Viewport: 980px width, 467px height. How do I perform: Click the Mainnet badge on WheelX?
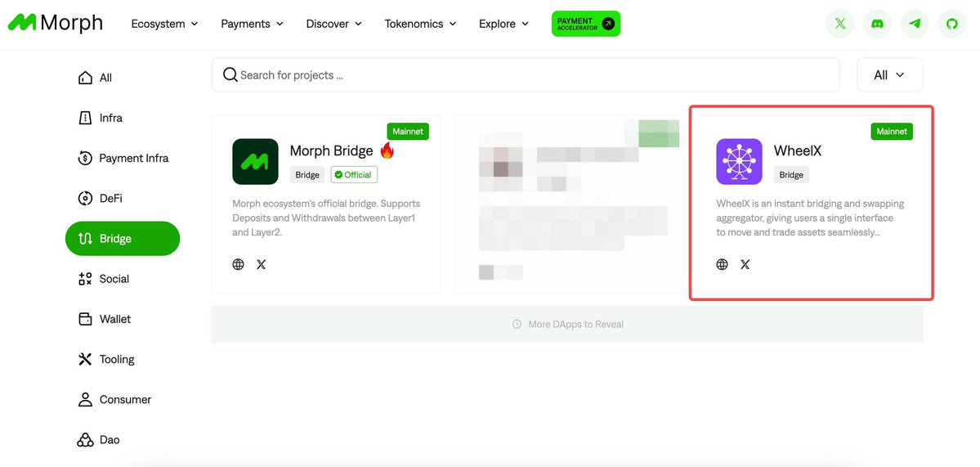[892, 132]
